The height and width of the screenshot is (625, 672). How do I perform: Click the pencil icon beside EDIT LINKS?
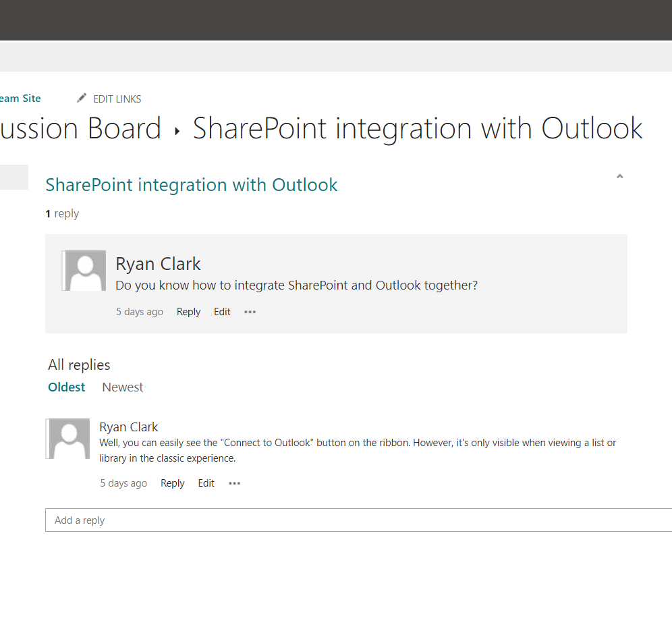coord(82,98)
